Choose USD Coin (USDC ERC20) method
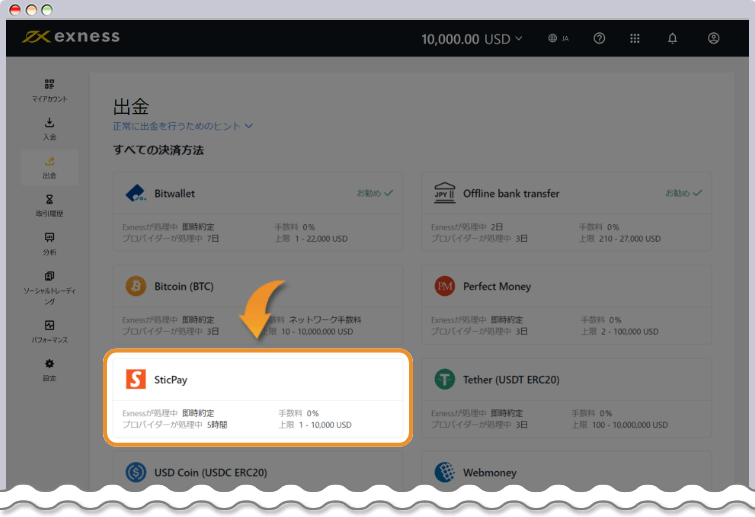Image resolution: width=755 pixels, height=517 pixels. point(258,472)
